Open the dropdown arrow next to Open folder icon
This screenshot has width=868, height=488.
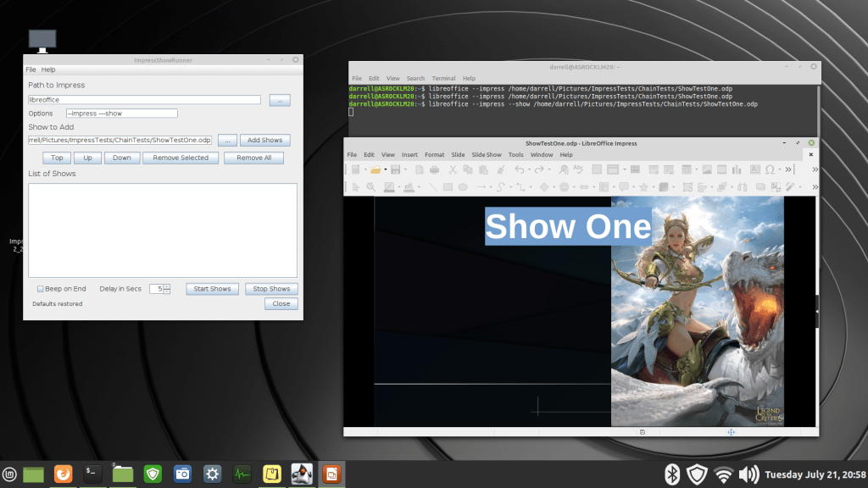[385, 169]
